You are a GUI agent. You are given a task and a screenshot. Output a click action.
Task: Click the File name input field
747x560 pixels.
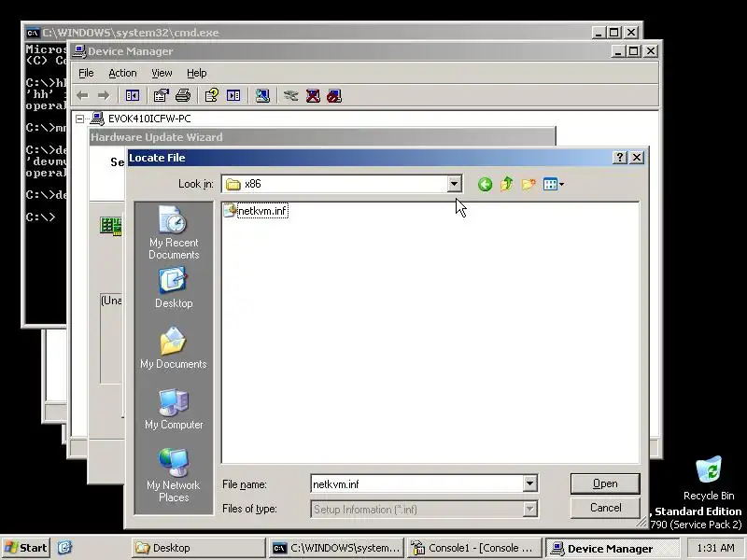[x=416, y=483]
